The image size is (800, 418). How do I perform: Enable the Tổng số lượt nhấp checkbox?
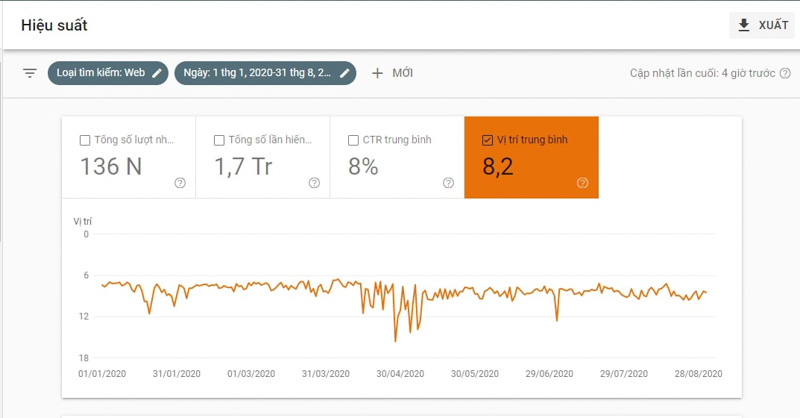click(85, 140)
